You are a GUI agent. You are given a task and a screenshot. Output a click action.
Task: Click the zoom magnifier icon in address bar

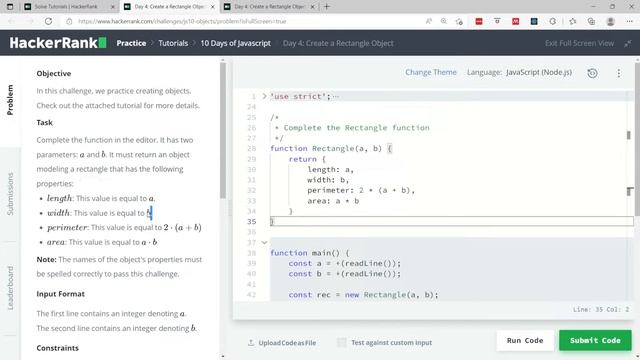444,21
